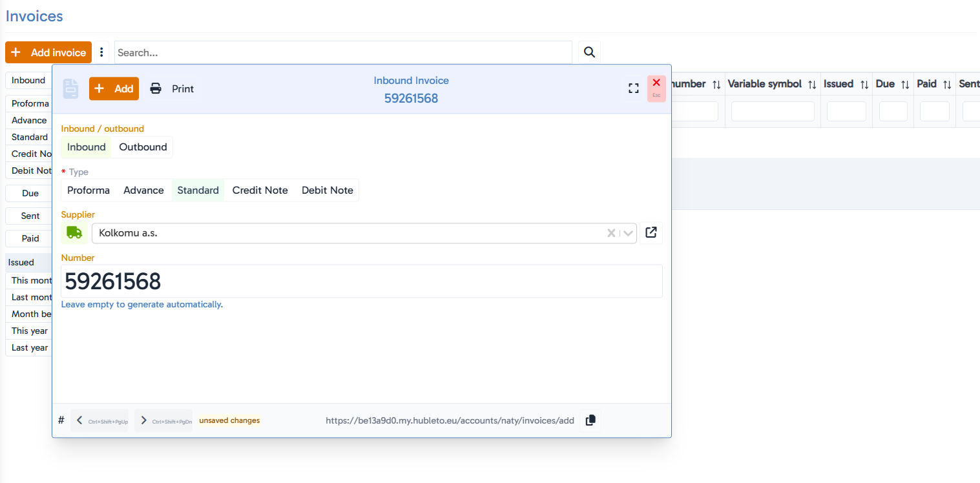
Task: Filter the list by Due
Action: 30,193
